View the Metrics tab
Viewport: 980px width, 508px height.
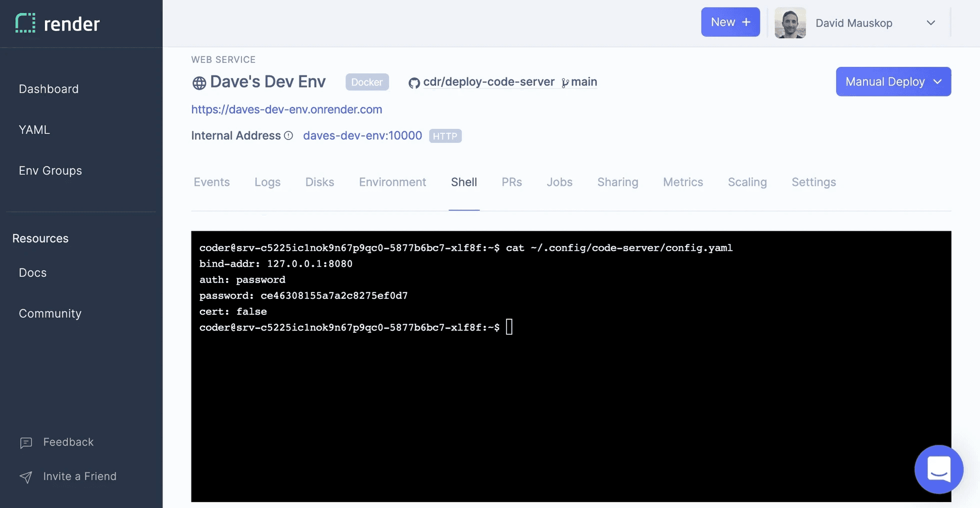(x=683, y=182)
